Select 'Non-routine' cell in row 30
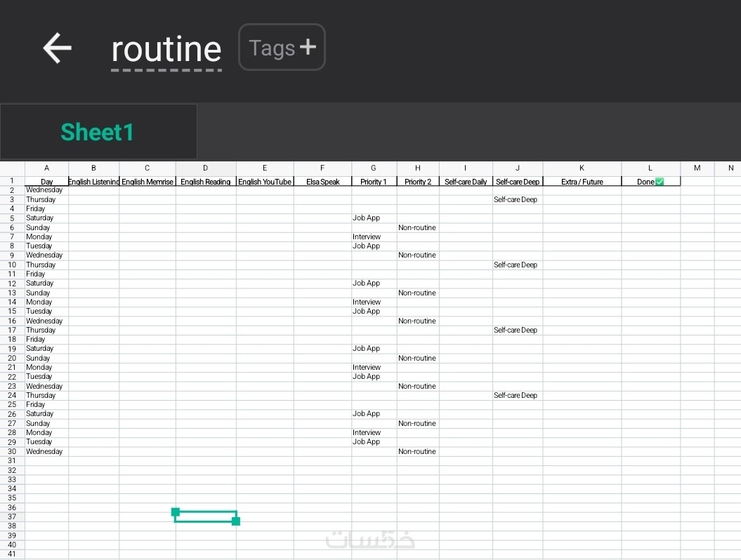Screen dimensions: 741x560 418,451
